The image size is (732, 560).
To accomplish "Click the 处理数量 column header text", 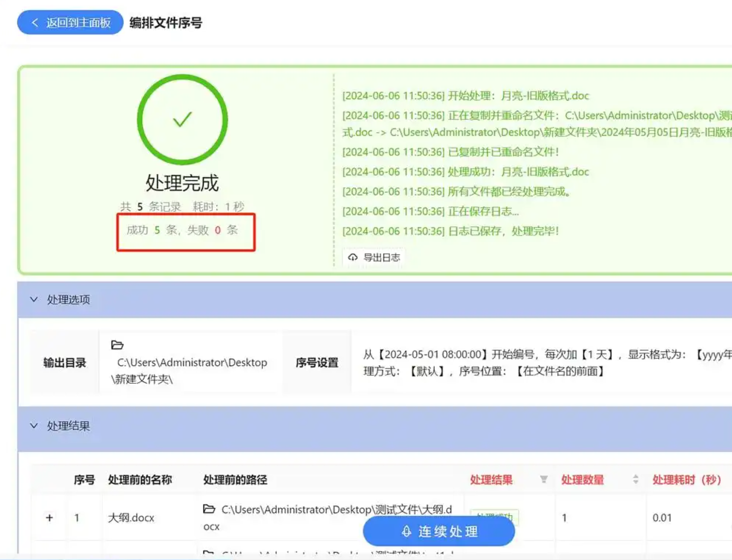I will click(582, 480).
